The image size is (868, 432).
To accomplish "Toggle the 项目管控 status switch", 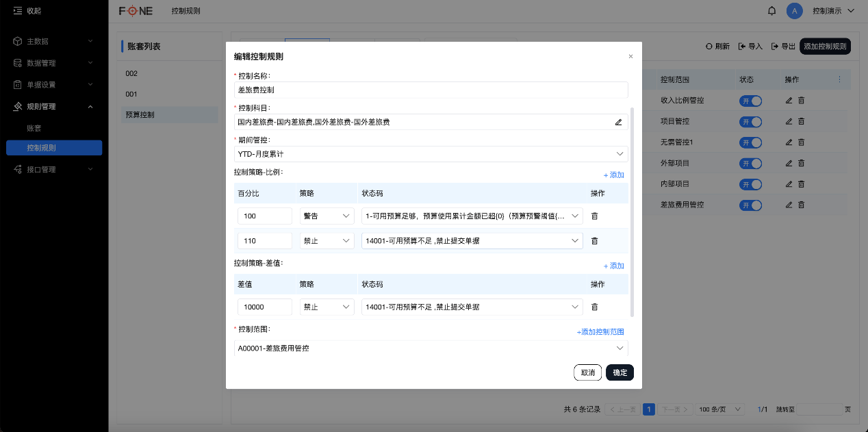I will (x=750, y=121).
